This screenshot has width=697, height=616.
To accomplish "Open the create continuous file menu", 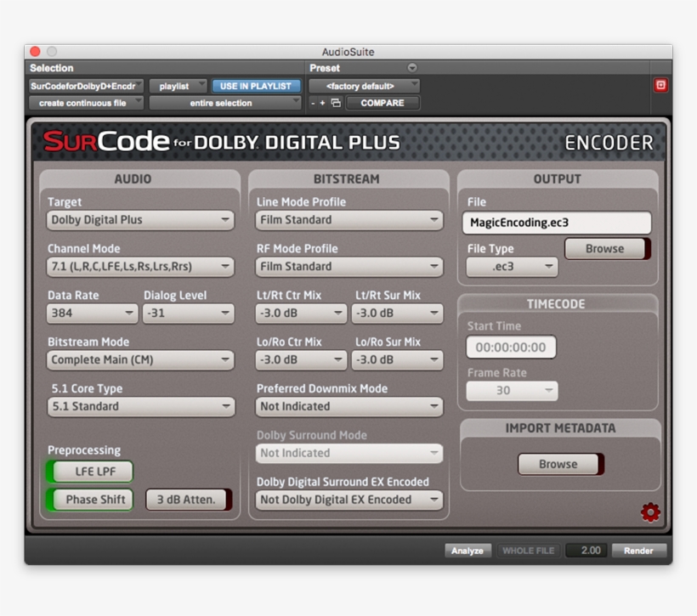I will 86,103.
